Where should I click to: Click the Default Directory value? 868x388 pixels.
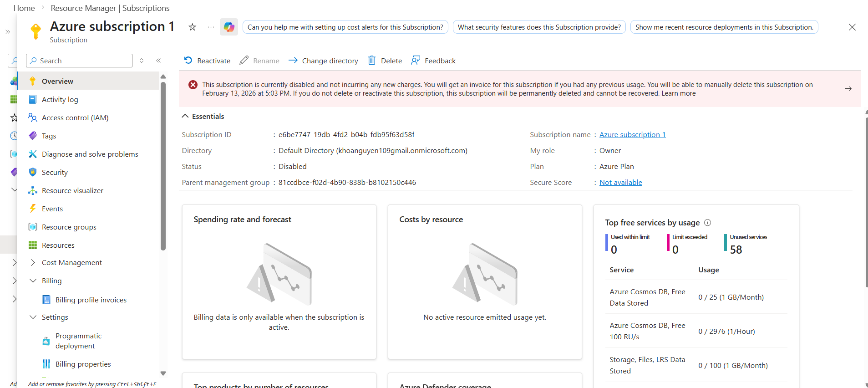[373, 150]
